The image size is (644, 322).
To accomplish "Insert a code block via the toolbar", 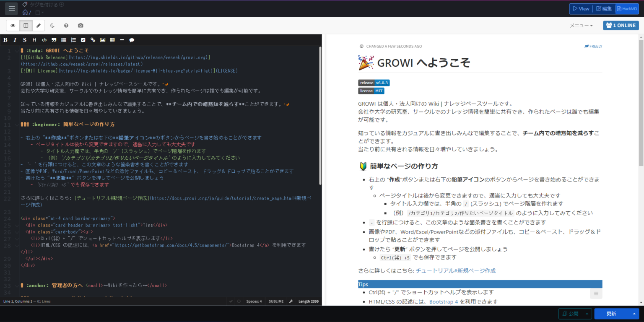I will point(44,40).
